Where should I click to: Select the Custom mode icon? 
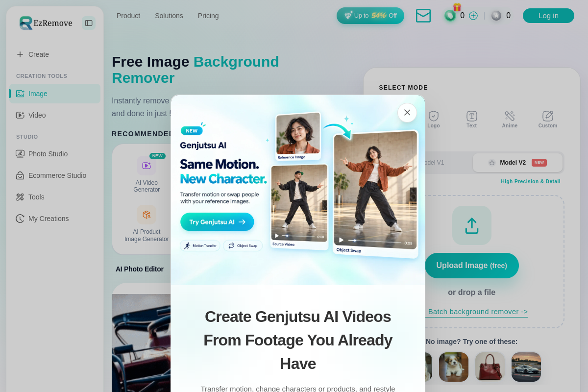coord(548,119)
